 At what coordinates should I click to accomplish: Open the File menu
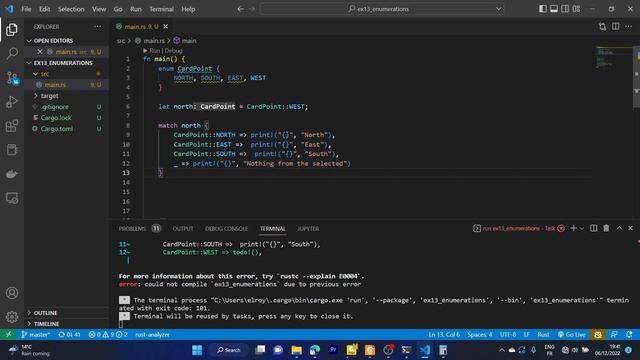(26, 9)
